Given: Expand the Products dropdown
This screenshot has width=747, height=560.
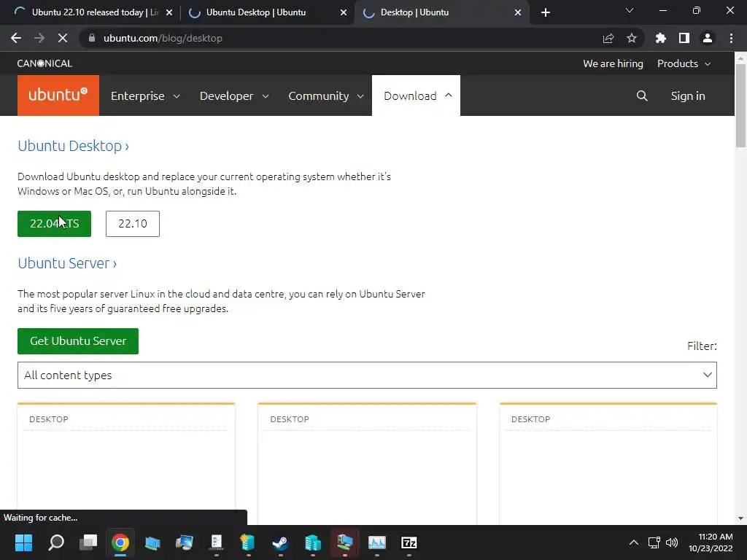Looking at the screenshot, I should tap(684, 63).
